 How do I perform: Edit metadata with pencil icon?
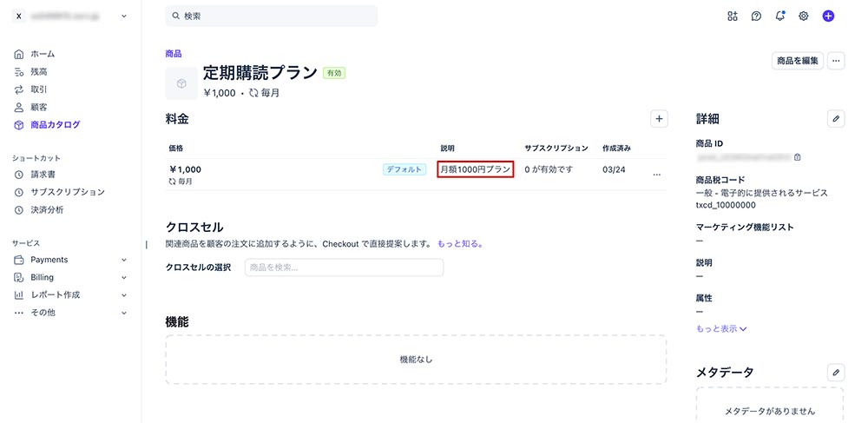(x=836, y=372)
